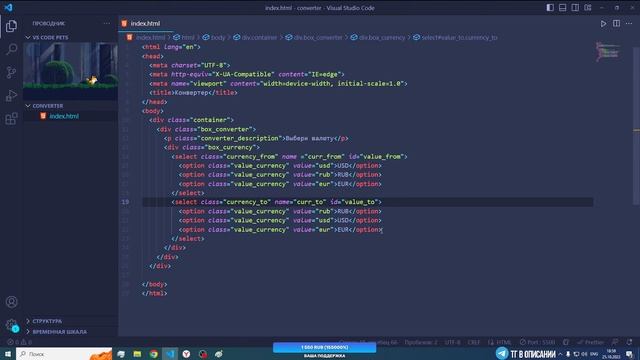Open the Accounts menu icon

[x=11, y=302]
